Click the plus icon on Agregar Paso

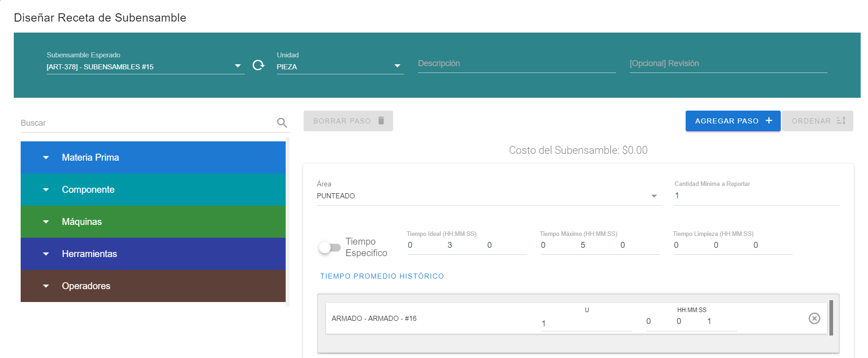(769, 121)
